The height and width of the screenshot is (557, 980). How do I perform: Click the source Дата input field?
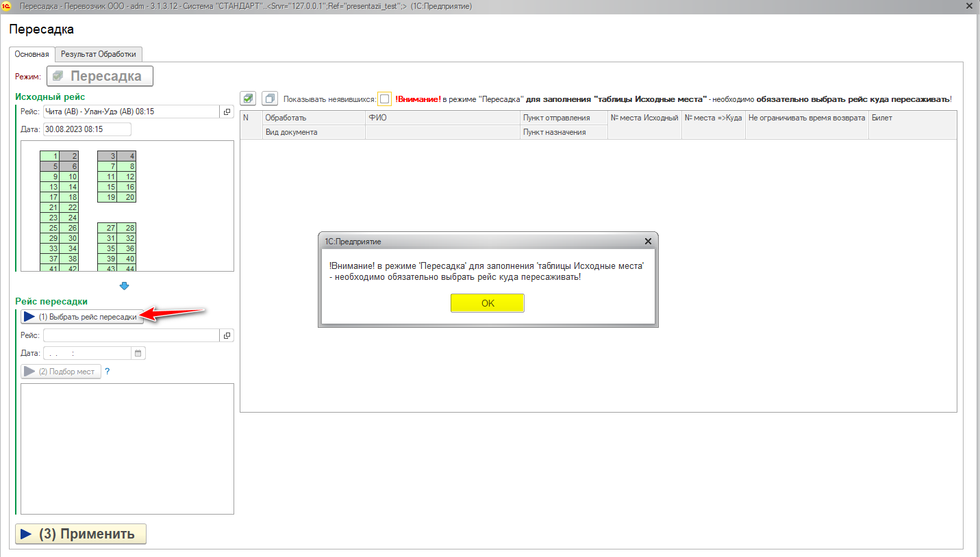point(86,129)
